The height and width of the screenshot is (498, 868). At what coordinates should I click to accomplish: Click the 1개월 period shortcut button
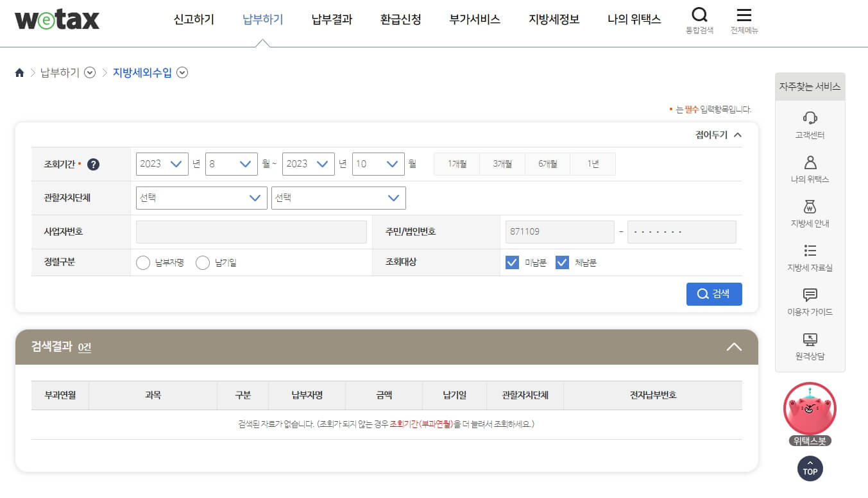click(x=456, y=163)
